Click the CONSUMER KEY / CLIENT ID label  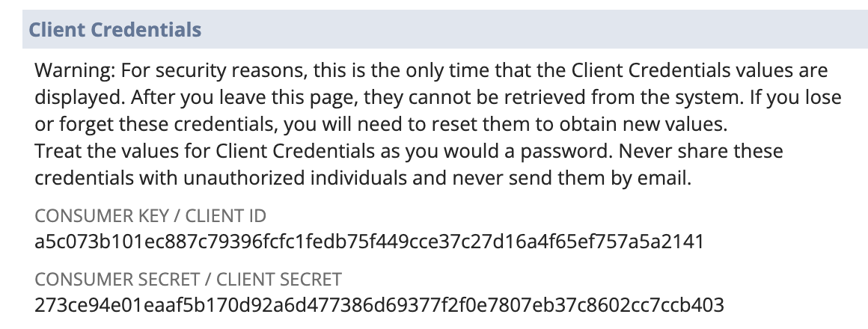click(150, 215)
